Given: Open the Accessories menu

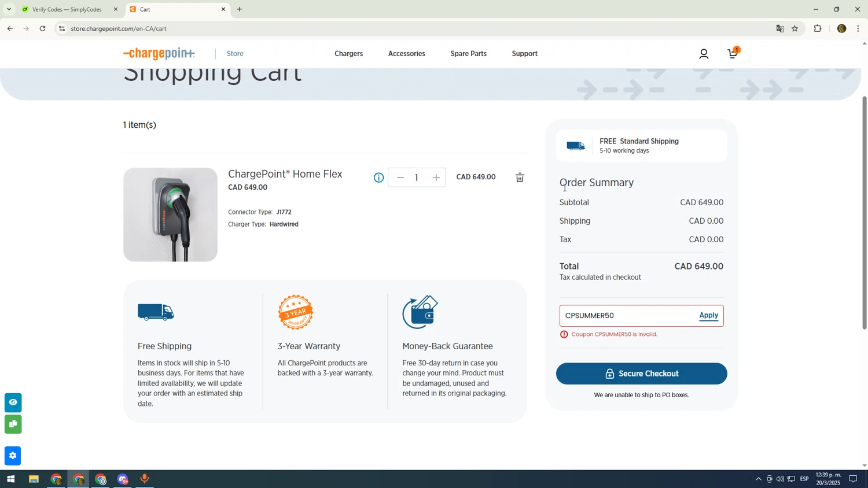Looking at the screenshot, I should (407, 54).
